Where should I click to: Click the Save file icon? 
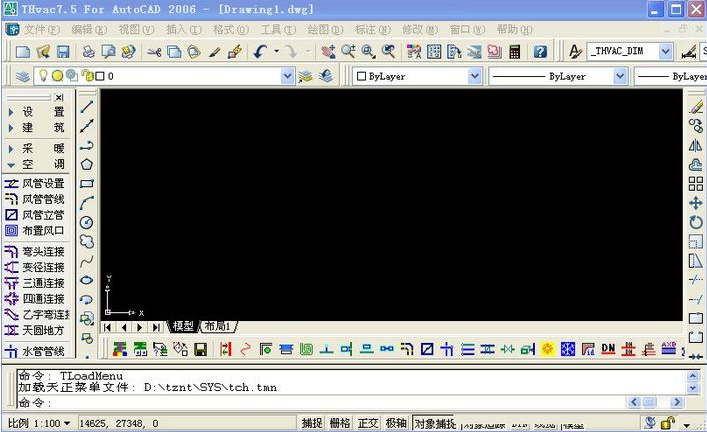click(x=63, y=51)
